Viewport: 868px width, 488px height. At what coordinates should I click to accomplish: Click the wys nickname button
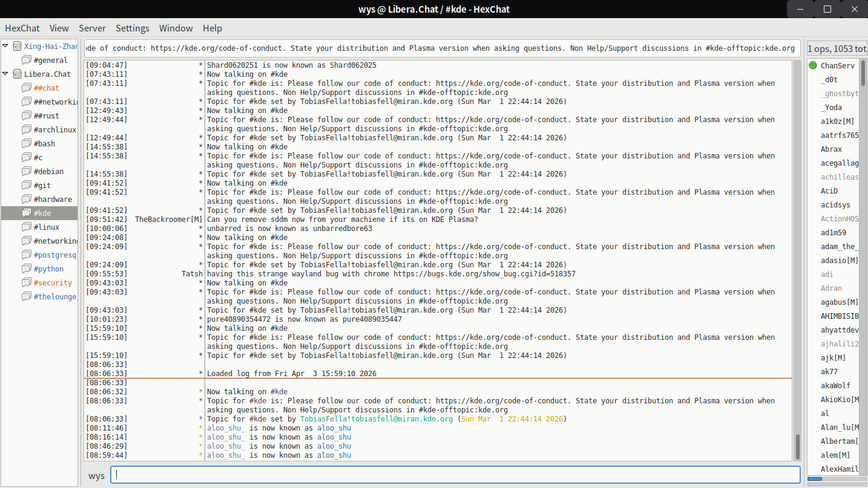pos(96,475)
